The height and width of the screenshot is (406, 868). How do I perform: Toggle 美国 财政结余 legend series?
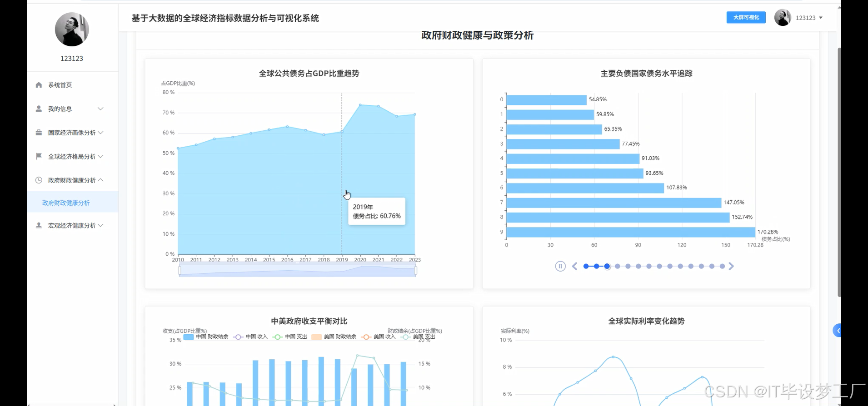coord(334,337)
